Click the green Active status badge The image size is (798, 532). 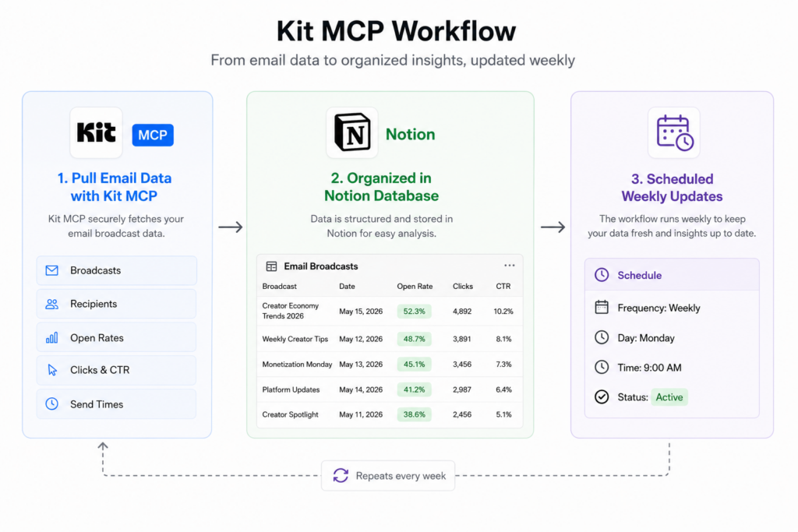[669, 397]
